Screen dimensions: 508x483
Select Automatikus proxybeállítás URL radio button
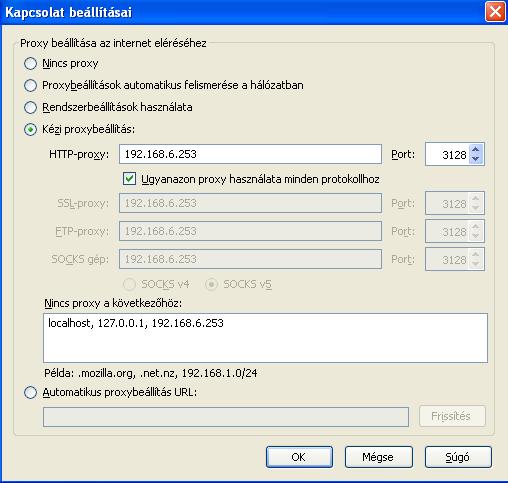(30, 392)
